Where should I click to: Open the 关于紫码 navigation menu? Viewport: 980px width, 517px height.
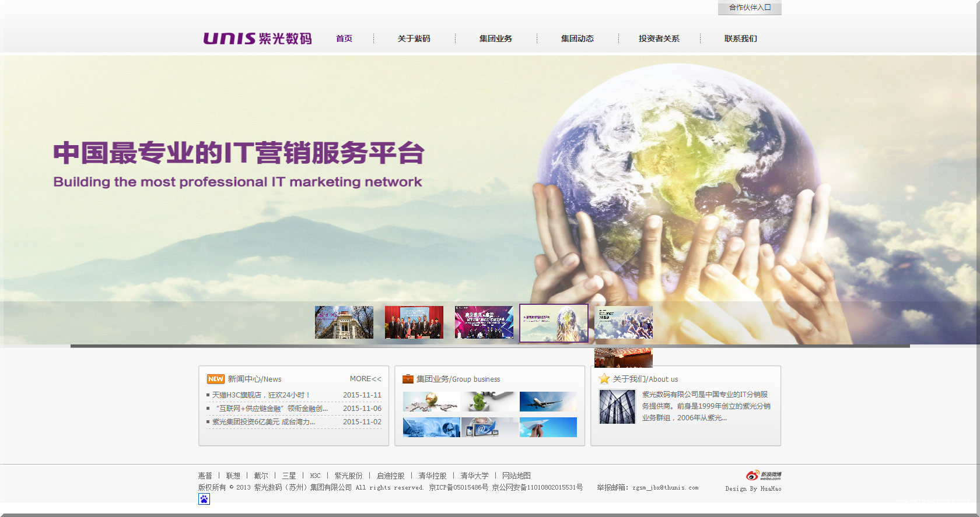(x=414, y=38)
